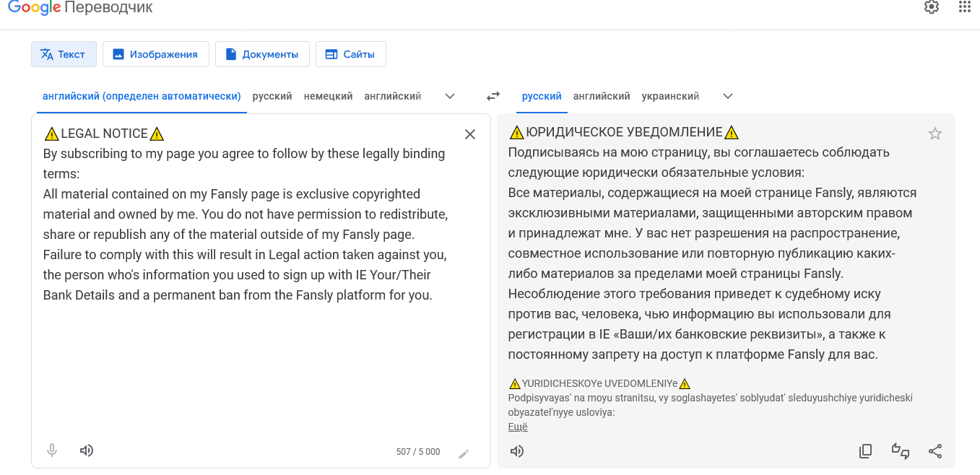Rate this translation
Image resolution: width=980 pixels, height=475 pixels.
coord(900,451)
